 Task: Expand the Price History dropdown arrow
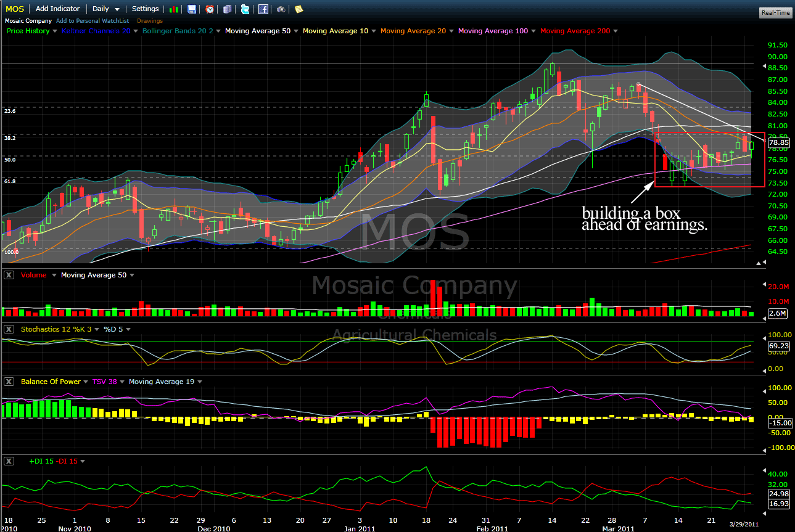tap(55, 31)
